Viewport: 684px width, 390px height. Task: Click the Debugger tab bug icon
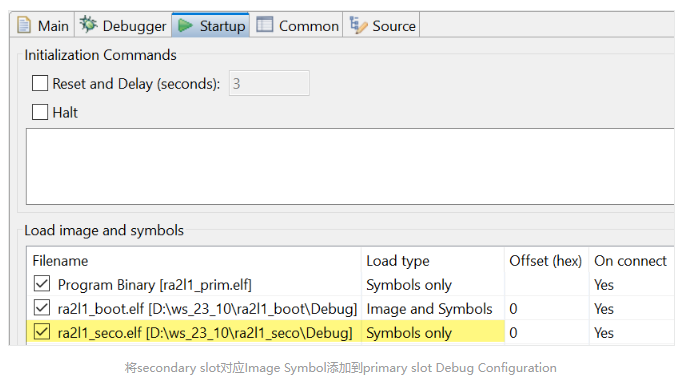pyautogui.click(x=88, y=25)
